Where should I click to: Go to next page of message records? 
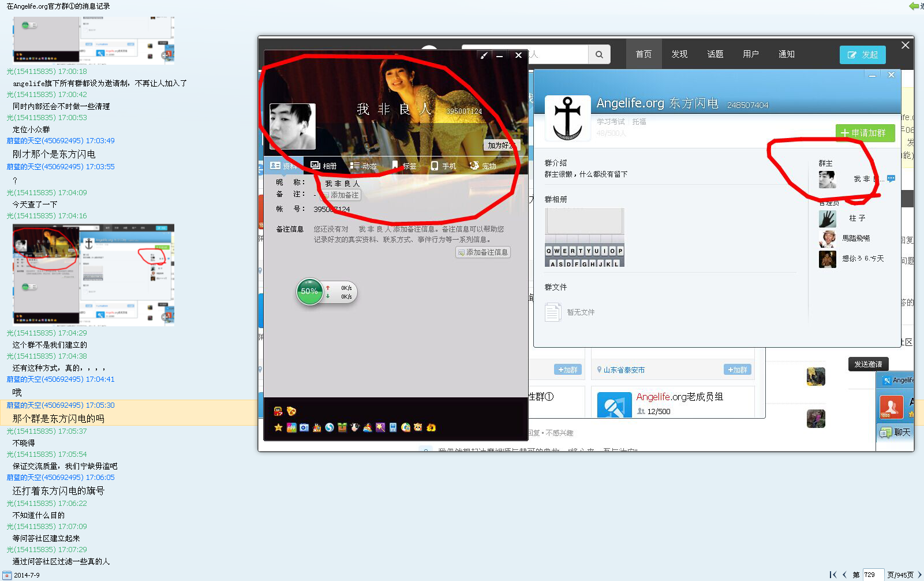pyautogui.click(x=919, y=575)
